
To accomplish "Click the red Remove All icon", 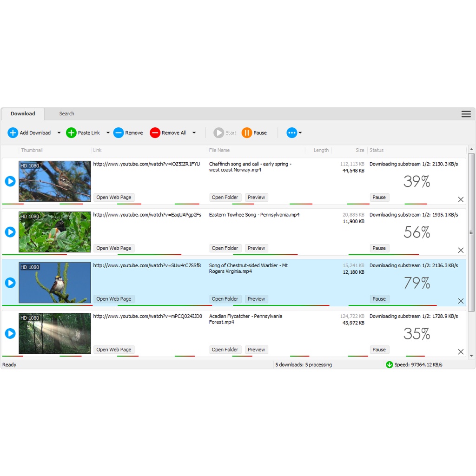I will (x=155, y=132).
